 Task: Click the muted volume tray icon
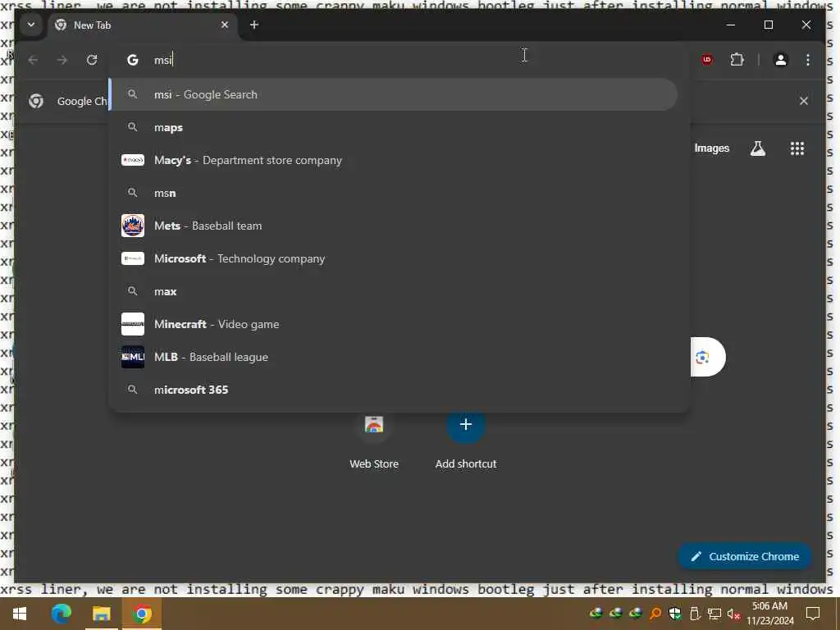pos(733,614)
